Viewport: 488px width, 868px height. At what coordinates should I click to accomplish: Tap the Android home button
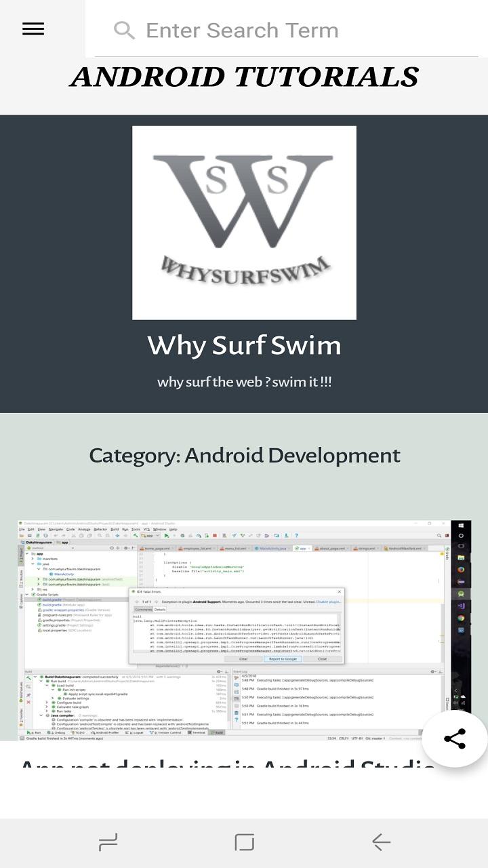tap(244, 843)
